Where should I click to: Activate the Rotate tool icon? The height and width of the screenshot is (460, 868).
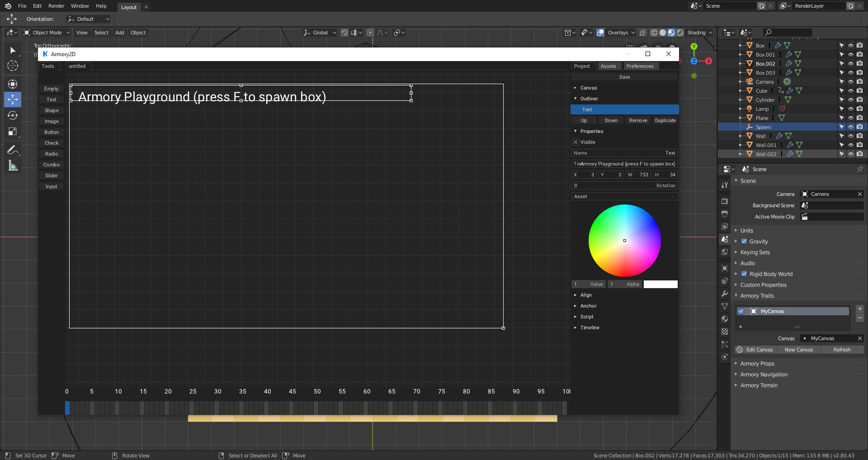coord(13,115)
